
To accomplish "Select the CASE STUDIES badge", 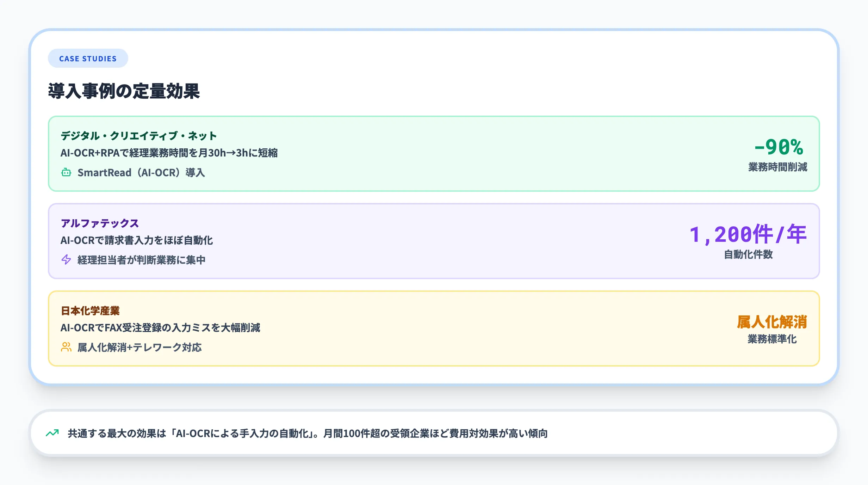I will click(88, 58).
